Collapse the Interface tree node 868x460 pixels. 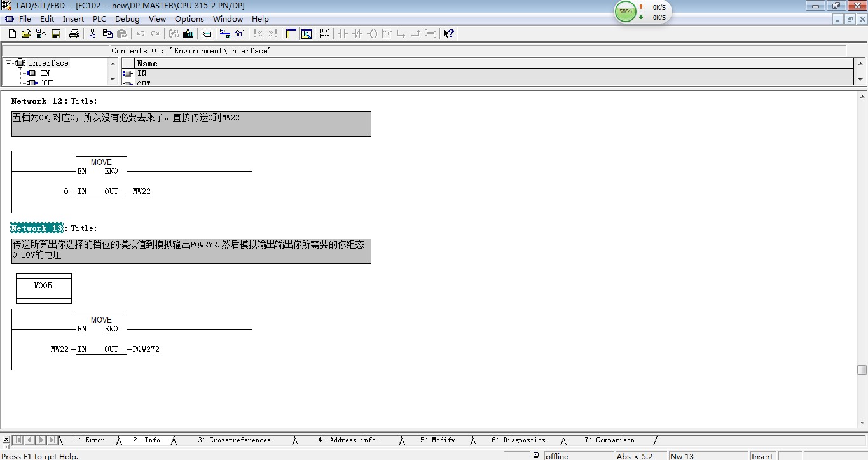pos(9,63)
